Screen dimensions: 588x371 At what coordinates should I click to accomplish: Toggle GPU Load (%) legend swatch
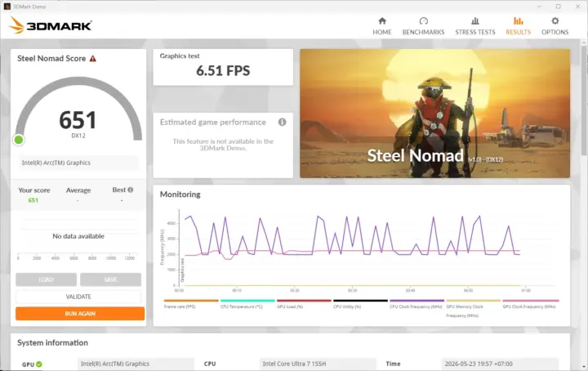coord(304,301)
